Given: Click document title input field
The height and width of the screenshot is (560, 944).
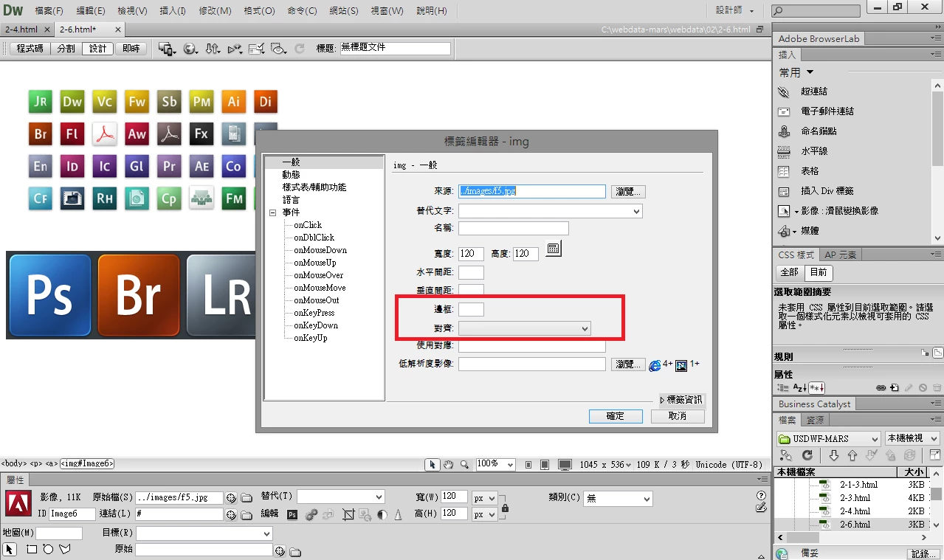Looking at the screenshot, I should pos(395,48).
